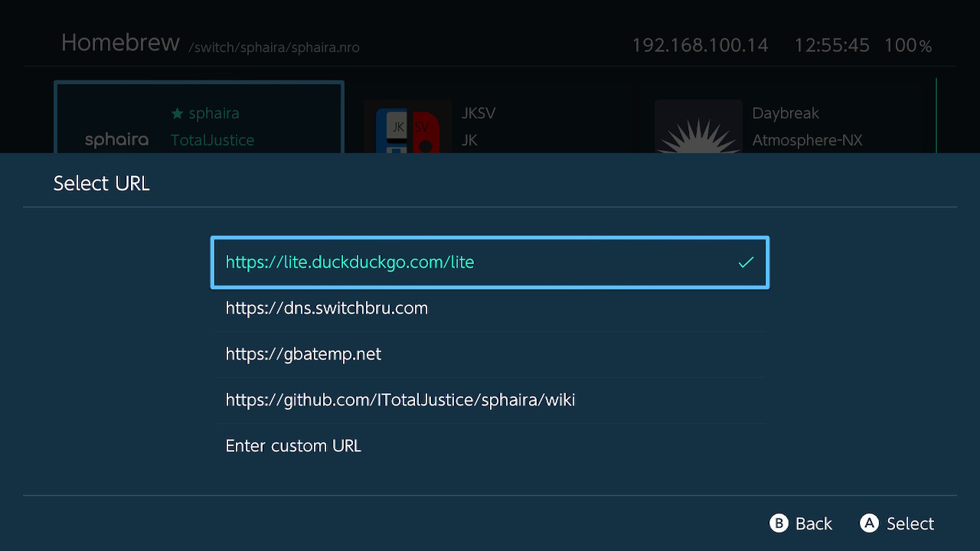980x551 pixels.
Task: Select the lite.duckduckgo.com URL entry
Action: pos(349,262)
